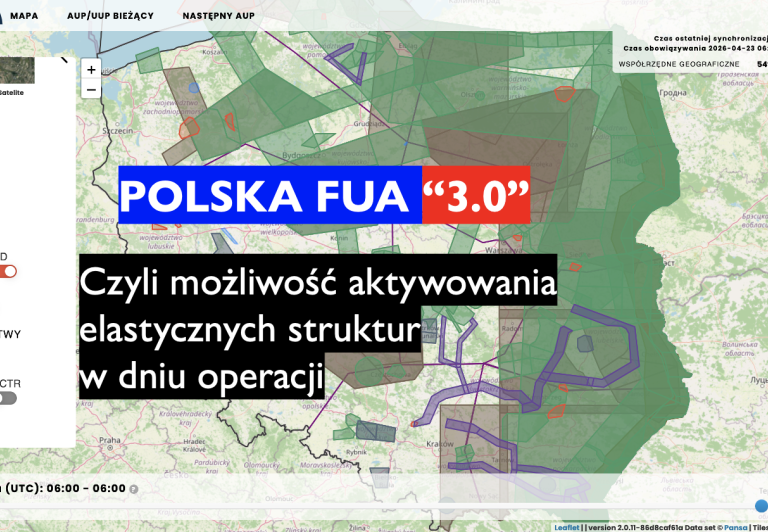Open the MAPA tab
The width and height of the screenshot is (768, 532).
24,16
